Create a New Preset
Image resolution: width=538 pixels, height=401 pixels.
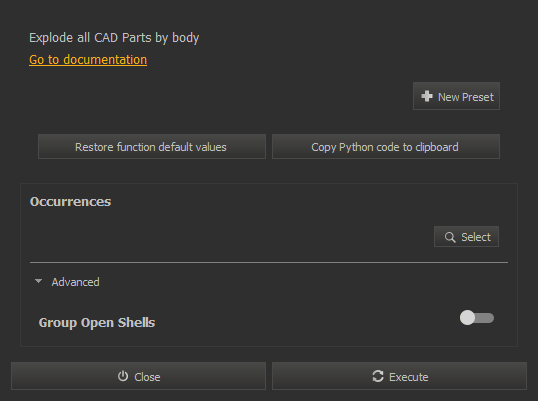click(456, 96)
